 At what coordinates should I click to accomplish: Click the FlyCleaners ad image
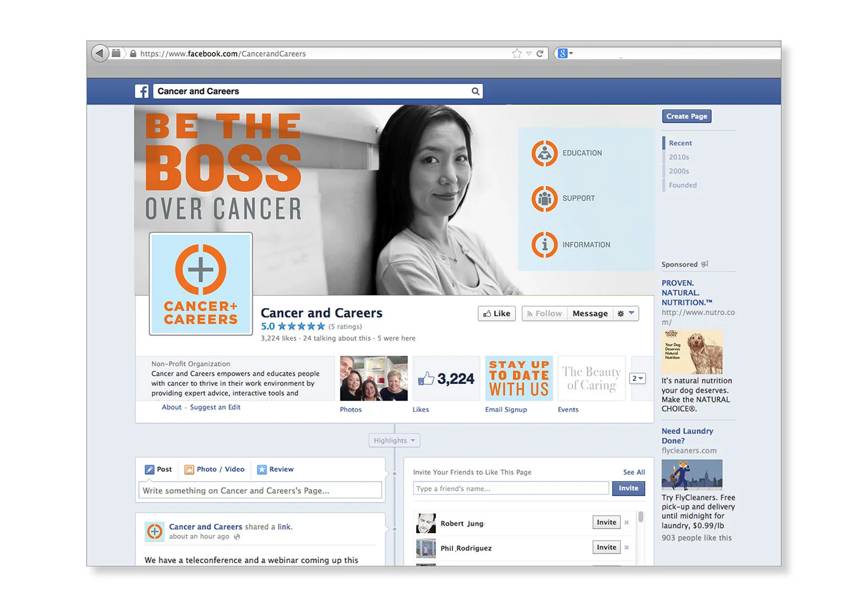(692, 475)
